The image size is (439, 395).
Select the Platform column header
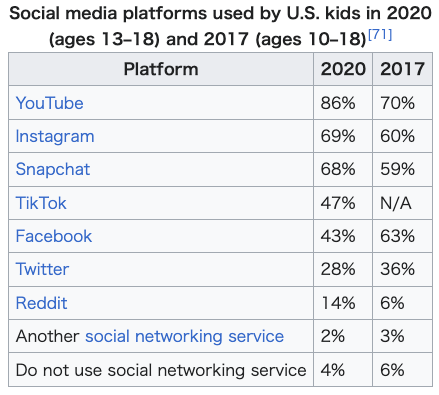(x=161, y=69)
